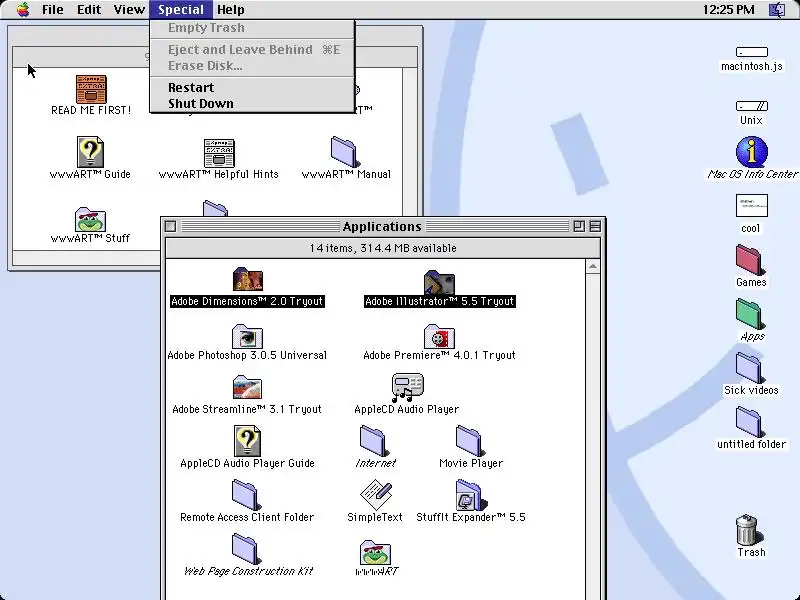Viewport: 800px width, 600px height.
Task: Choose Shut Down from the Special menu
Action: click(252, 104)
